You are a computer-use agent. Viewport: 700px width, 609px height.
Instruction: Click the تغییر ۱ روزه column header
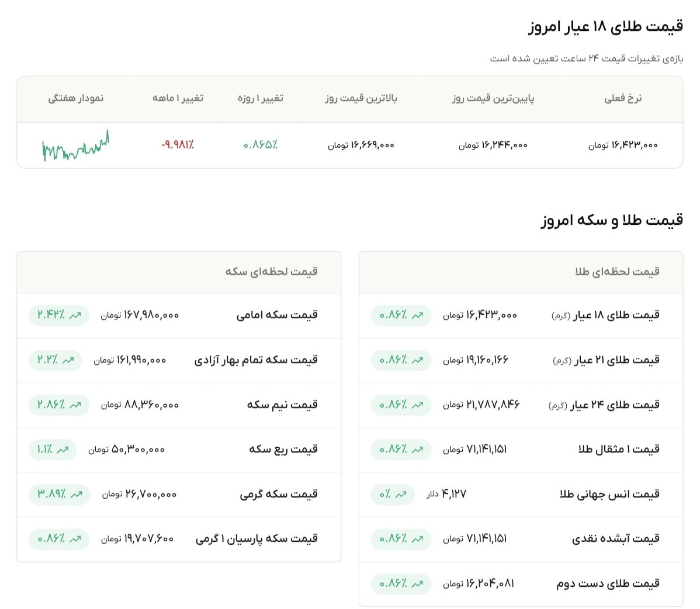[260, 98]
